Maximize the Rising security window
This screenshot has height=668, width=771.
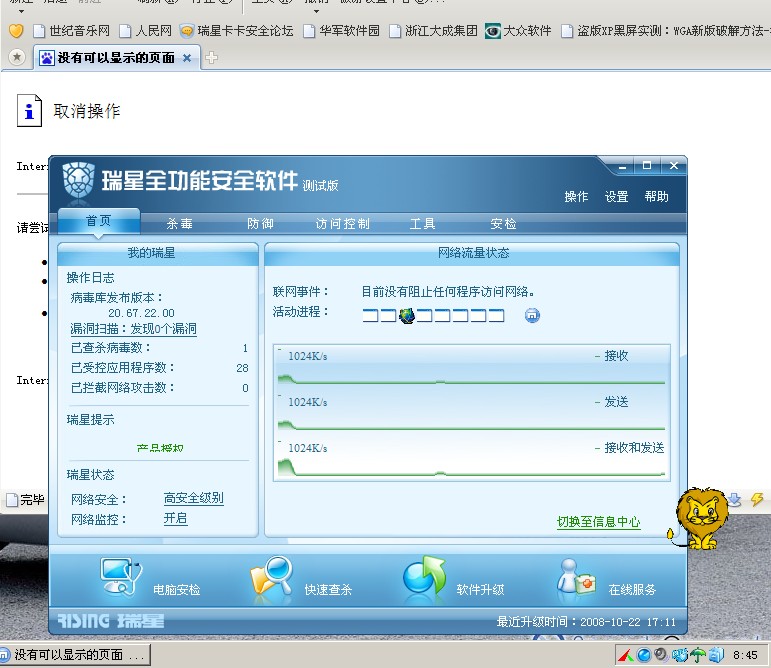pyautogui.click(x=647, y=166)
